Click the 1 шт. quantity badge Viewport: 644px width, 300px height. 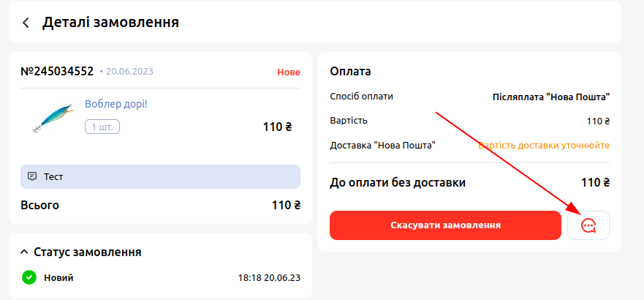click(x=102, y=127)
